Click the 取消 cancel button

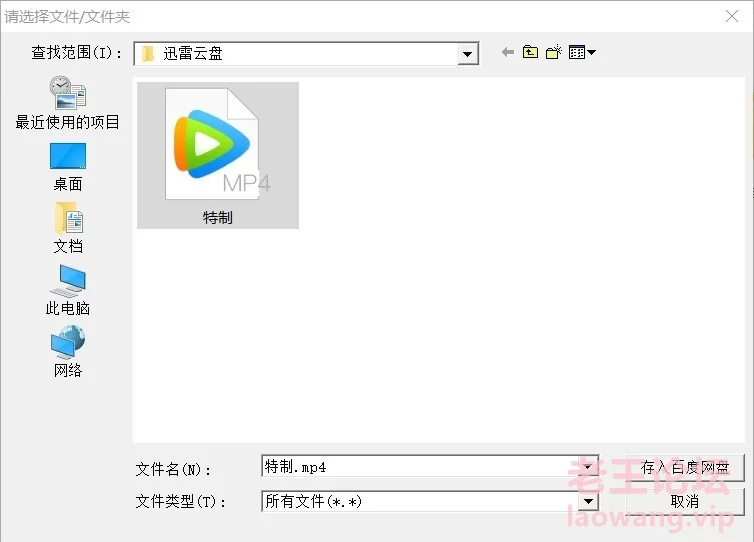[x=685, y=502]
